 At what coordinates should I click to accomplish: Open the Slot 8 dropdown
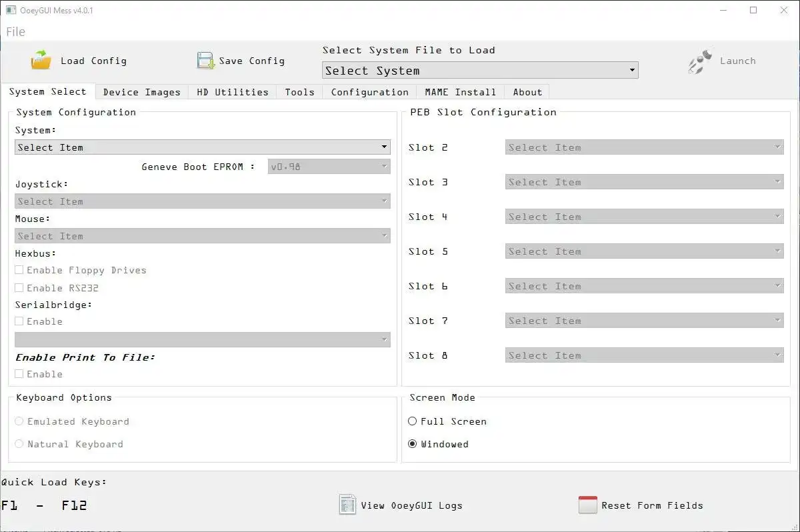[645, 355]
